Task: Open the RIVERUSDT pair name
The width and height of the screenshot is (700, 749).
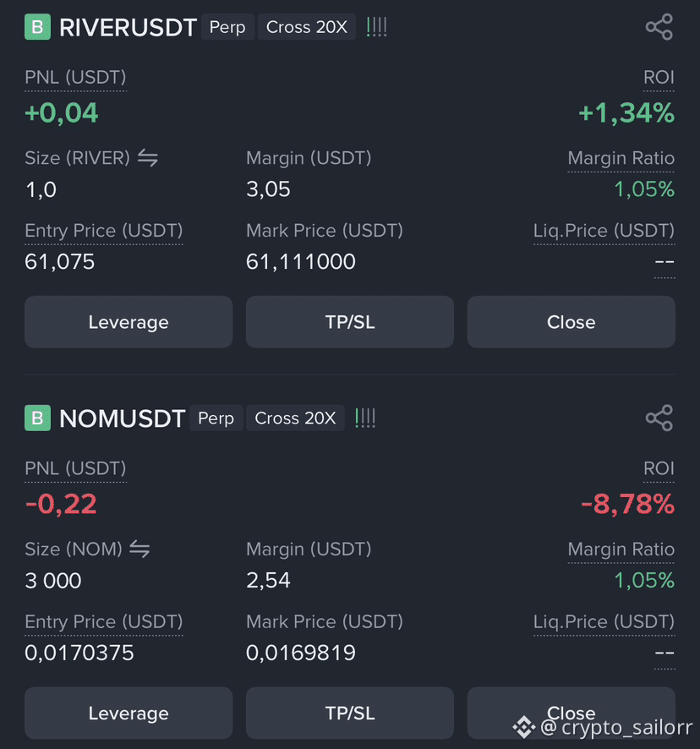Action: click(x=128, y=27)
